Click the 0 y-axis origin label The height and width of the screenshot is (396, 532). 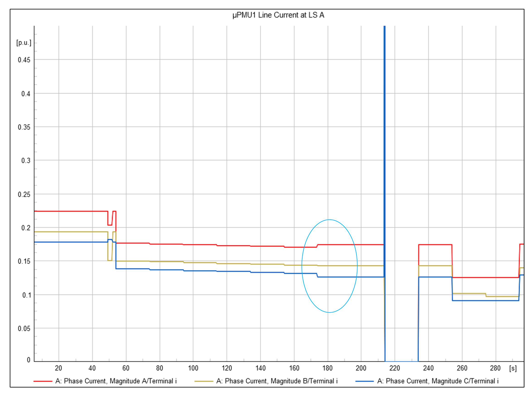29,360
